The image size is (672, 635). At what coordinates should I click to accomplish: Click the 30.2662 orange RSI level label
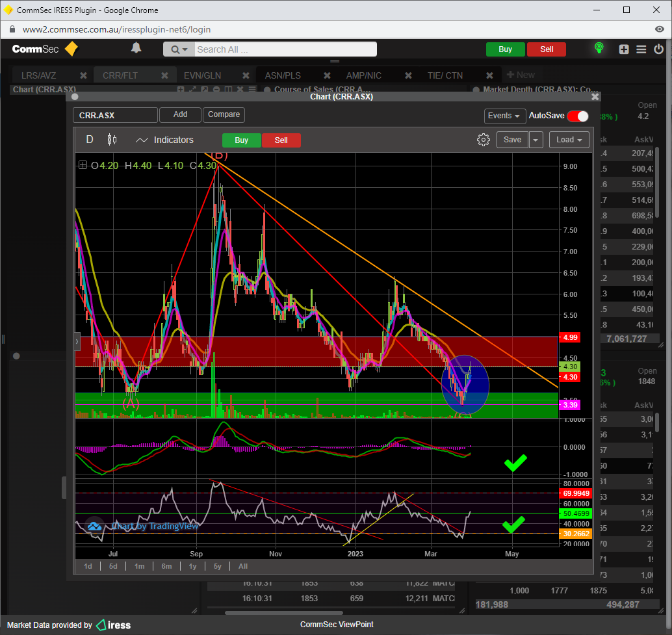576,534
